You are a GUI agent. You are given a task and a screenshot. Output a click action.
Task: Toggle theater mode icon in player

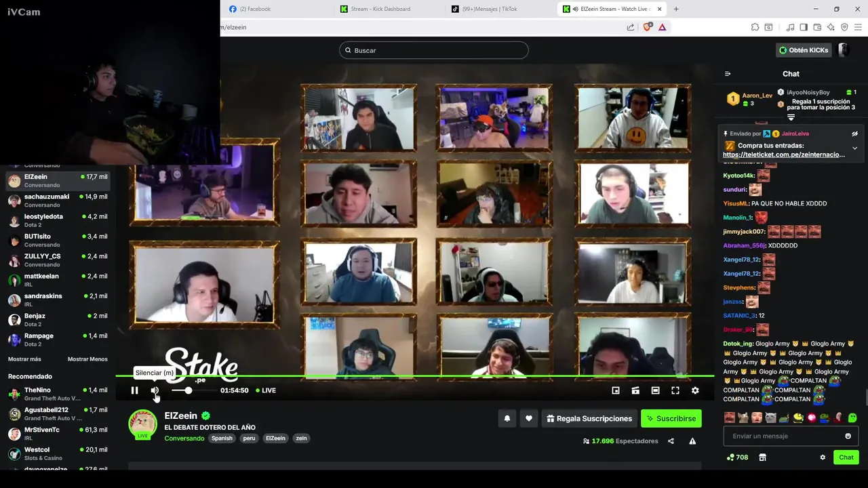[x=655, y=390]
